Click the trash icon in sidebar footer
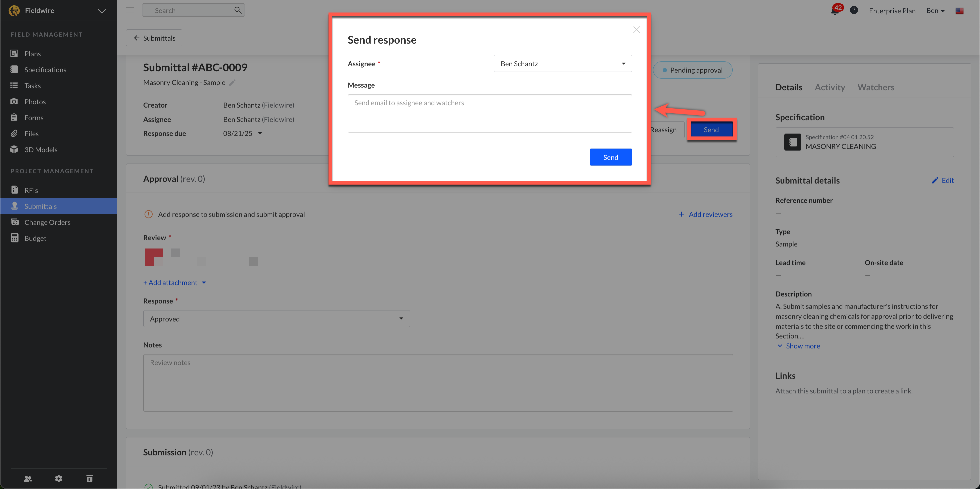 coord(89,478)
